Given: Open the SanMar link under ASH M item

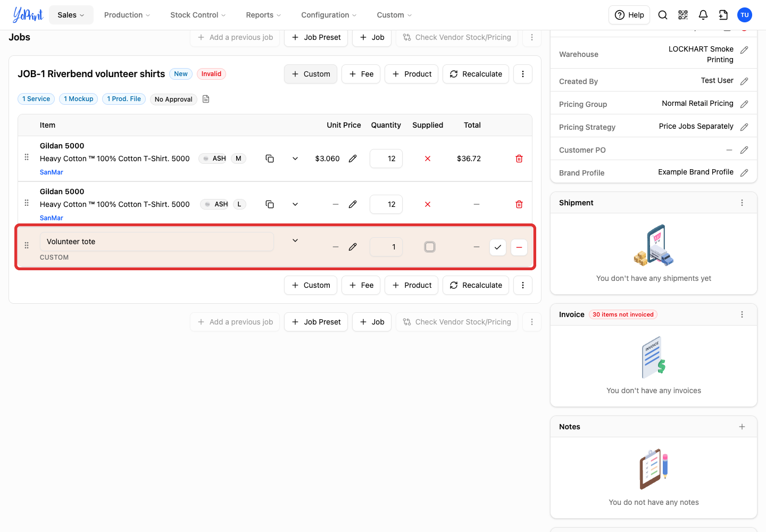Looking at the screenshot, I should pos(52,172).
